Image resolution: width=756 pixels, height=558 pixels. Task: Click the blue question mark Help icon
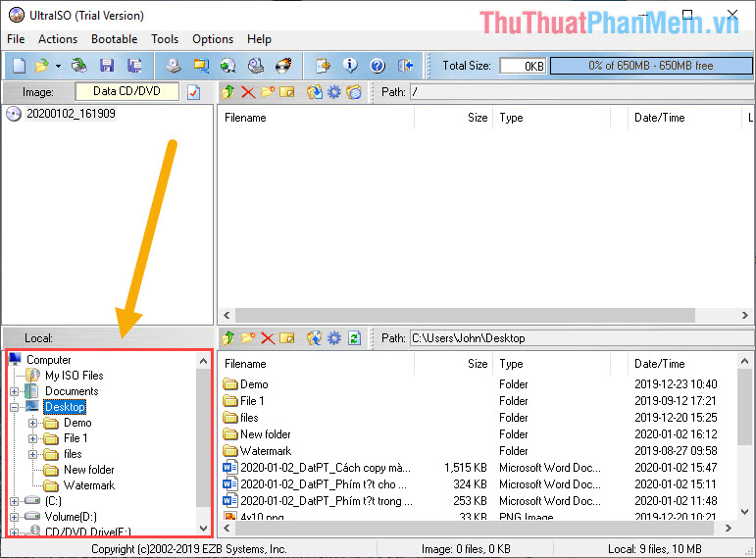tap(378, 66)
